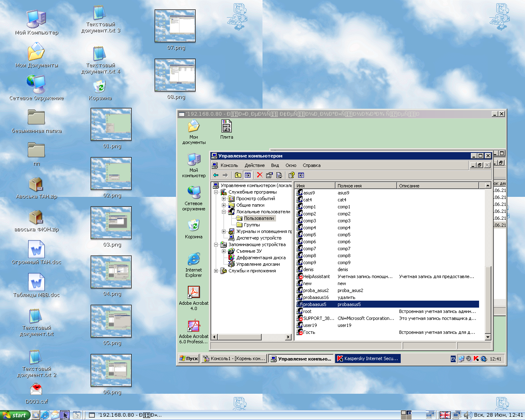Sort users by the Полное имя column header
The width and height of the screenshot is (525, 420).
click(365, 186)
